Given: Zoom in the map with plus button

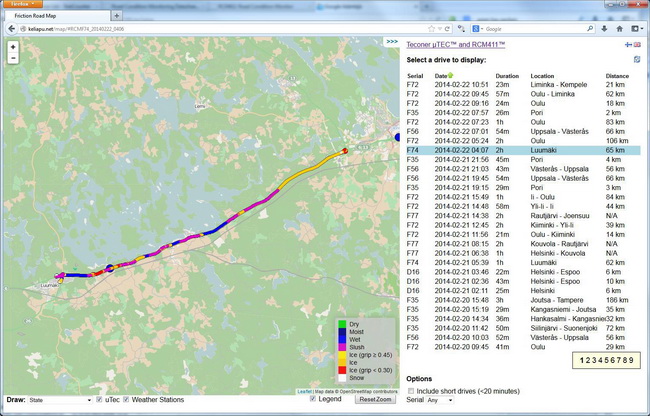Looking at the screenshot, I should [x=13, y=47].
